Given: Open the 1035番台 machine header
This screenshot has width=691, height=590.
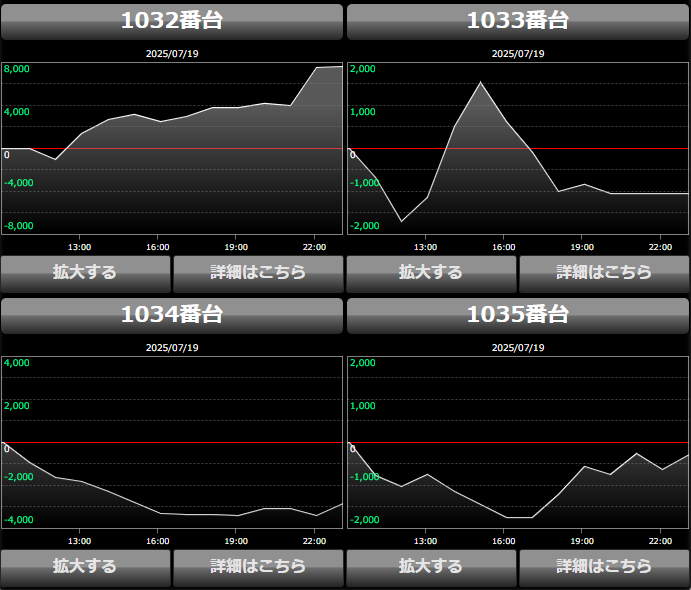Looking at the screenshot, I should [518, 315].
